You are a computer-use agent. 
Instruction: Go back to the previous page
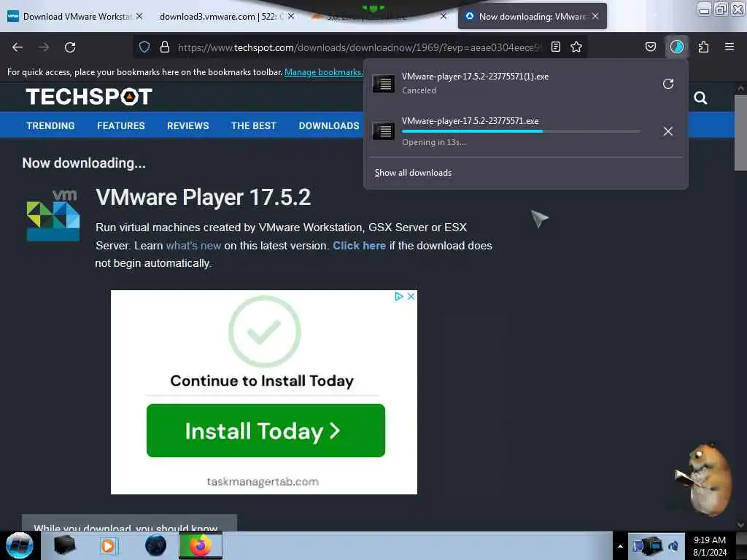(x=18, y=47)
